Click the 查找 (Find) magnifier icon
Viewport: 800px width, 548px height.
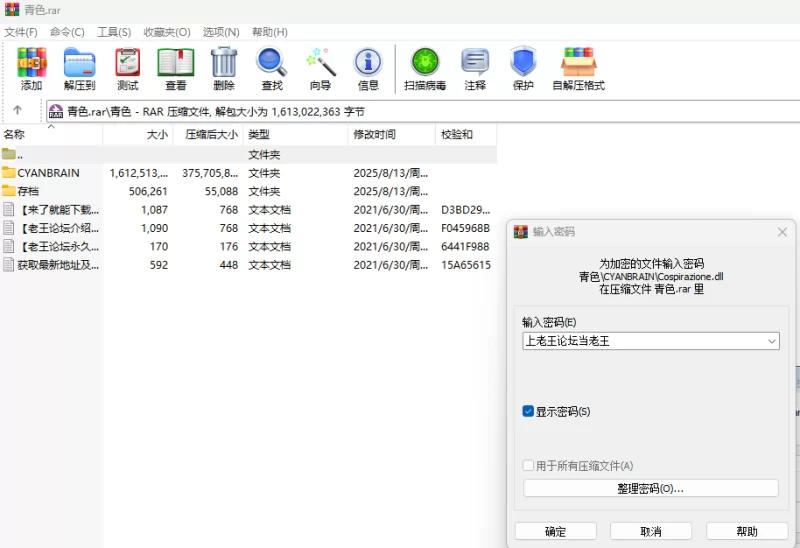click(271, 63)
